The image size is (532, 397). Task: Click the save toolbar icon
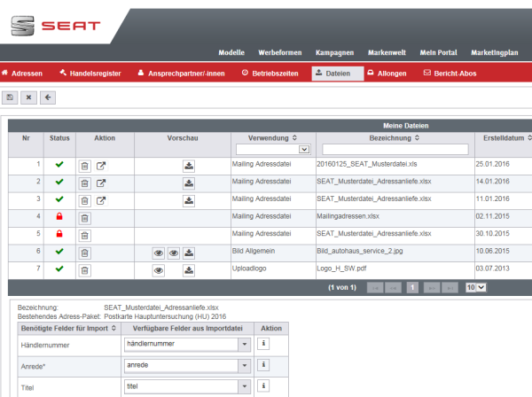pos(10,97)
